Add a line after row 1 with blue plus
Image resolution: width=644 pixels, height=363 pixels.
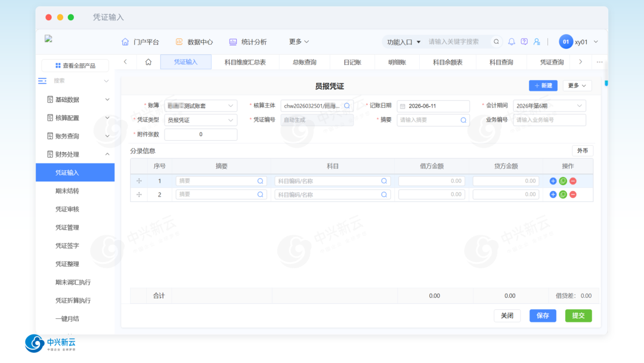pyautogui.click(x=553, y=181)
